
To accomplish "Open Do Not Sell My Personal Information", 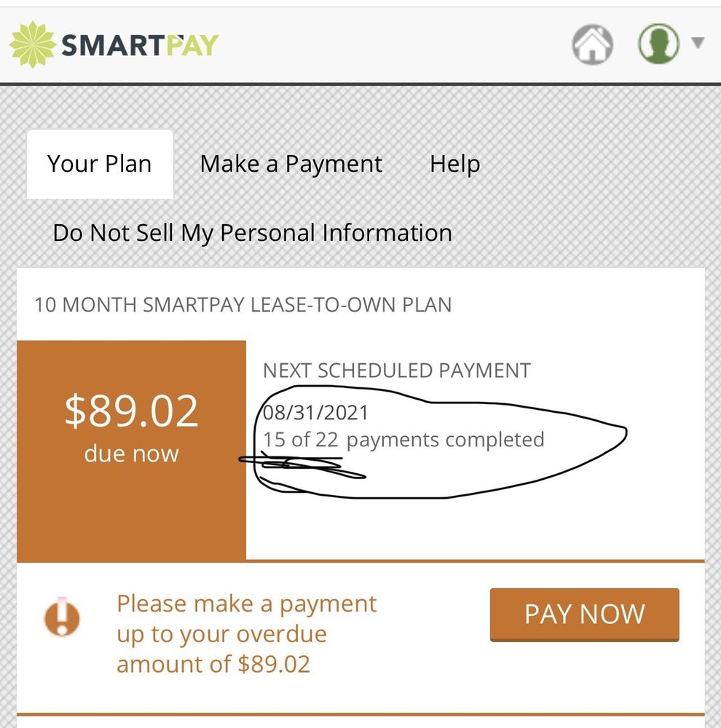I will tap(252, 233).
